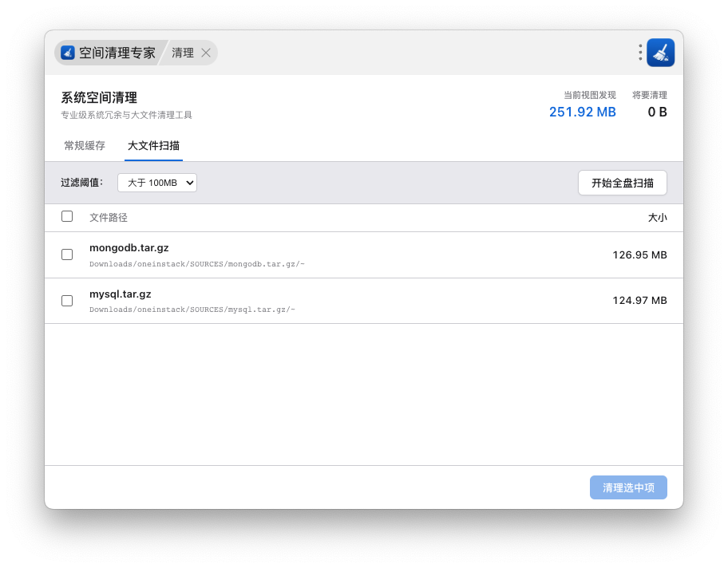Click the small broom icon in title pill

pyautogui.click(x=68, y=53)
